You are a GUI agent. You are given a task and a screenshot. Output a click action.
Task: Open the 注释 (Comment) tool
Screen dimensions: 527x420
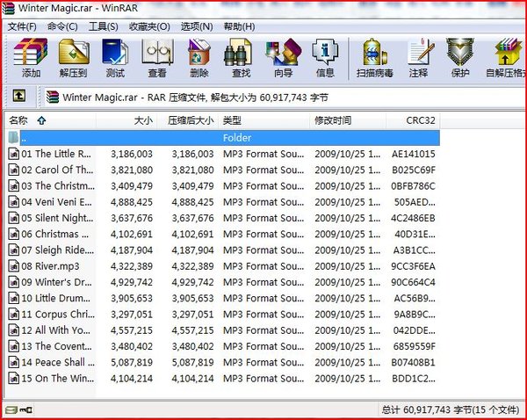pyautogui.click(x=419, y=58)
